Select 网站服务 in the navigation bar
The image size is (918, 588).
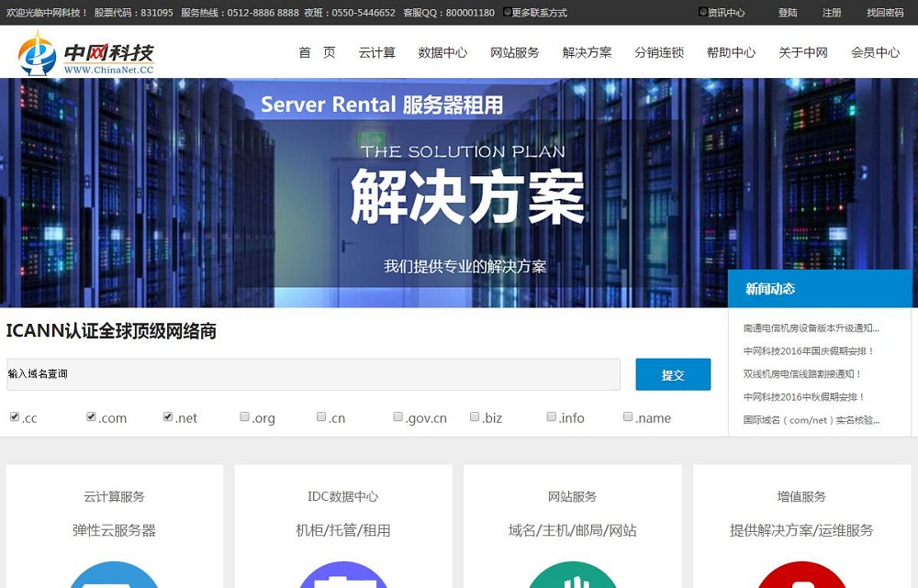515,52
